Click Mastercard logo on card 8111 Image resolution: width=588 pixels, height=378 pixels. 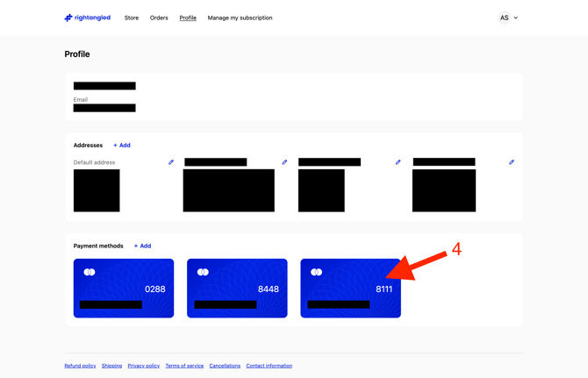click(317, 273)
